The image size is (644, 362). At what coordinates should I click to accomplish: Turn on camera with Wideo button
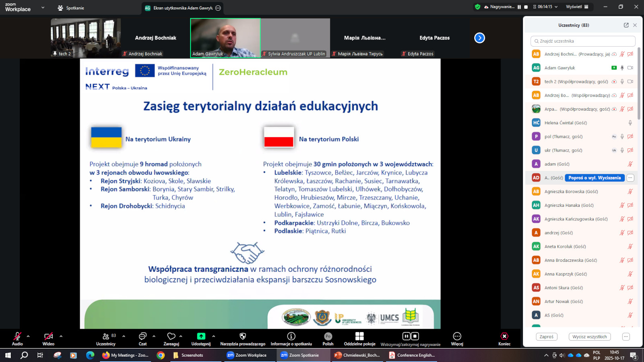(48, 337)
